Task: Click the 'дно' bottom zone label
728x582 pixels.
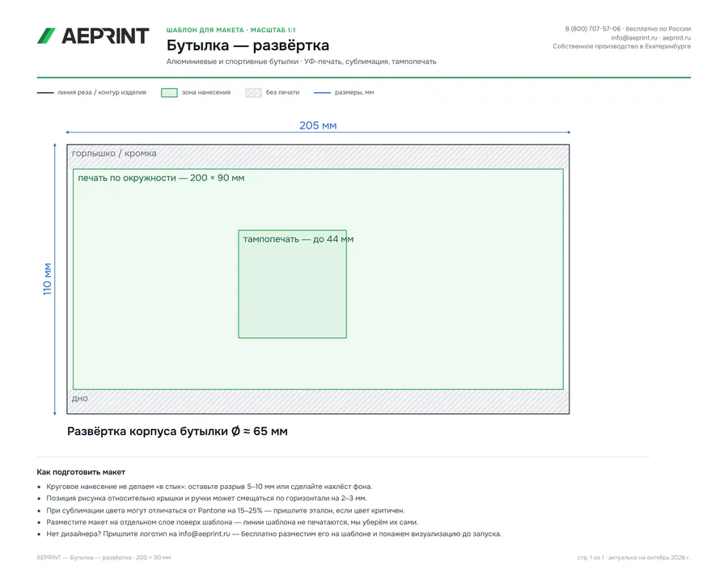Action: (80, 399)
